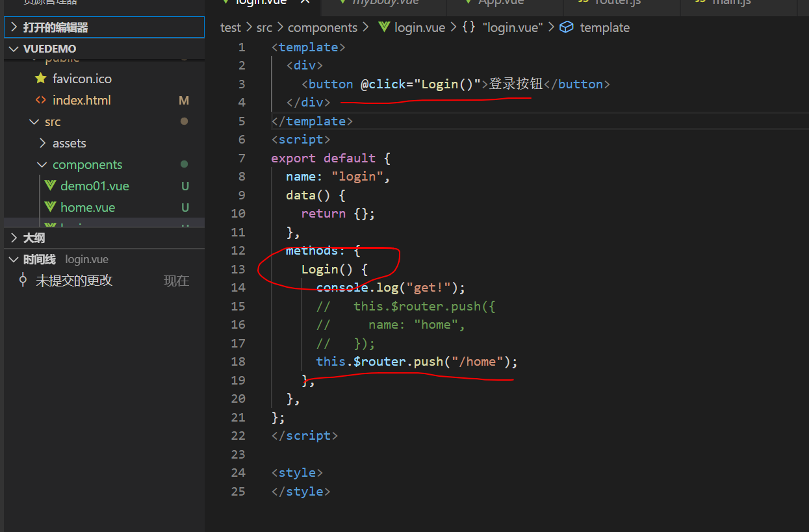Collapse the components folder
Screen dimensions: 809x532
tap(43, 164)
